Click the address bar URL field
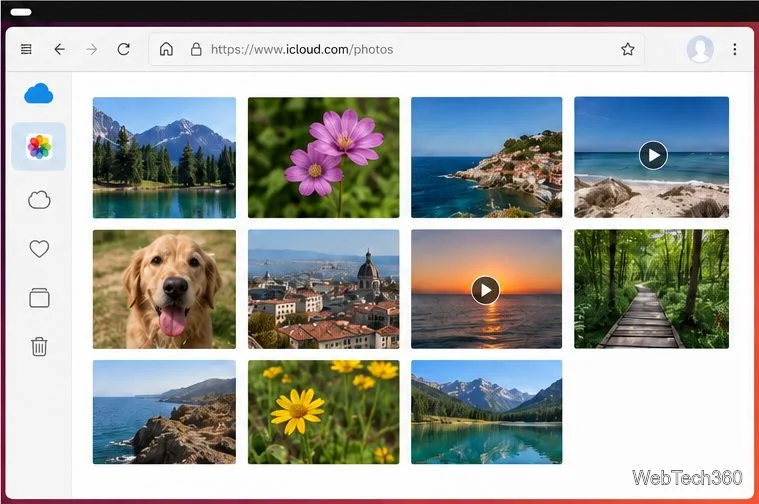 [x=396, y=49]
